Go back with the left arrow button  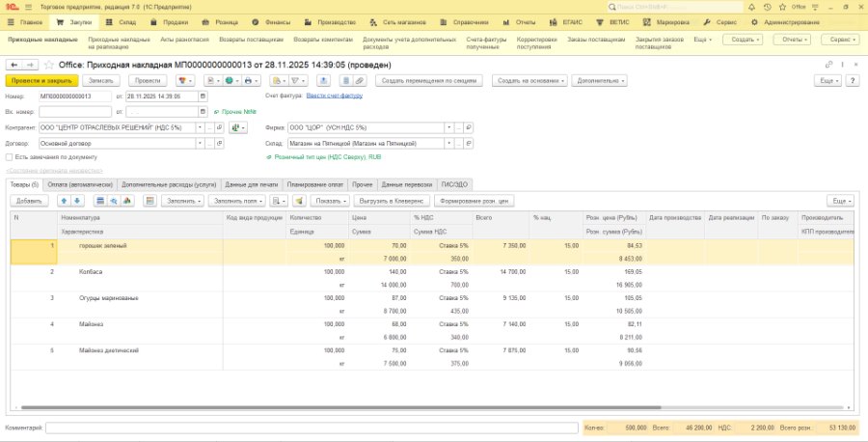(x=14, y=65)
